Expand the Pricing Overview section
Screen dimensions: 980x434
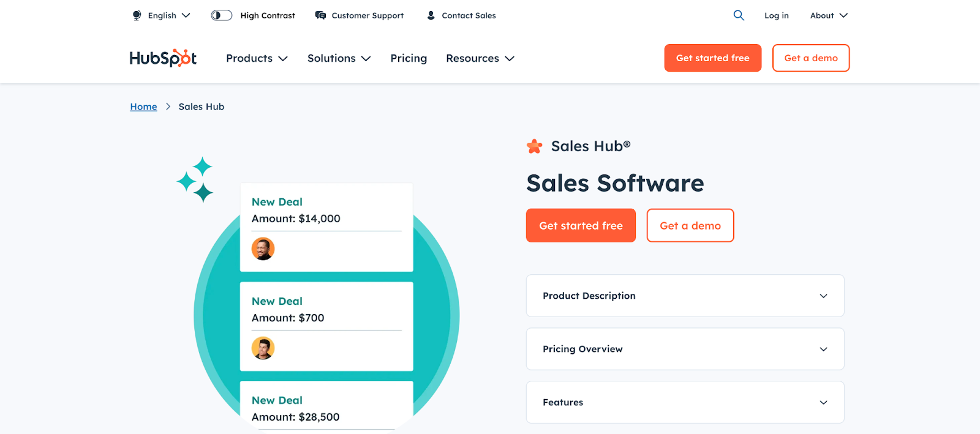685,349
